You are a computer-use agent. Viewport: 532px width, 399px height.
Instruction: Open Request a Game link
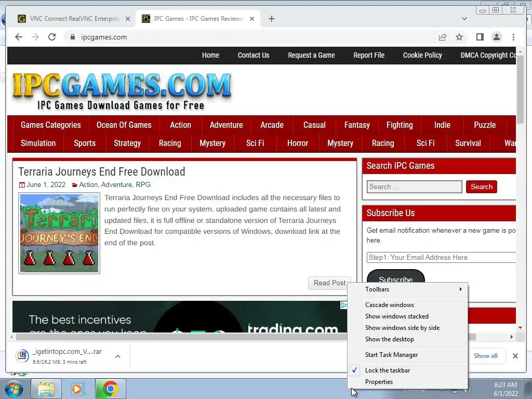tap(311, 55)
